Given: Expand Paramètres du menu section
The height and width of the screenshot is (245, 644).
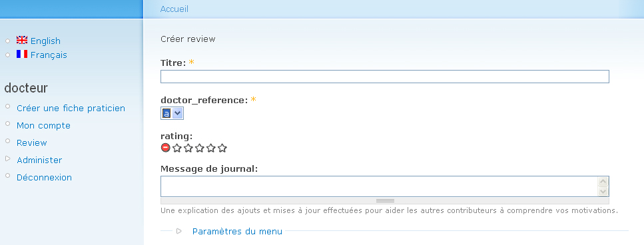Looking at the screenshot, I should point(237,231).
